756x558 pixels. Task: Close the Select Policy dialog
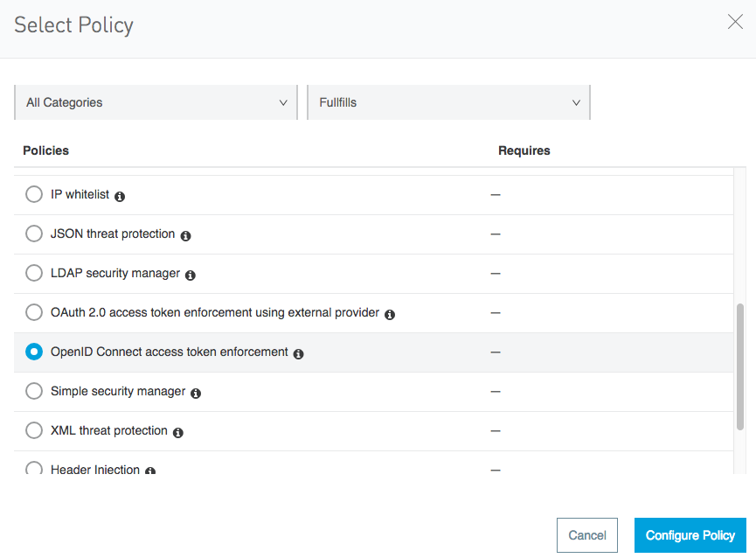tap(735, 23)
